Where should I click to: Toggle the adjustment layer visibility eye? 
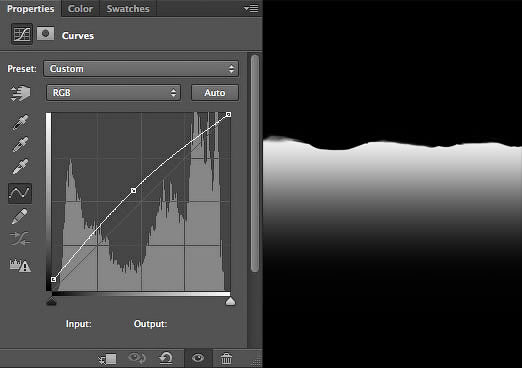coord(198,358)
